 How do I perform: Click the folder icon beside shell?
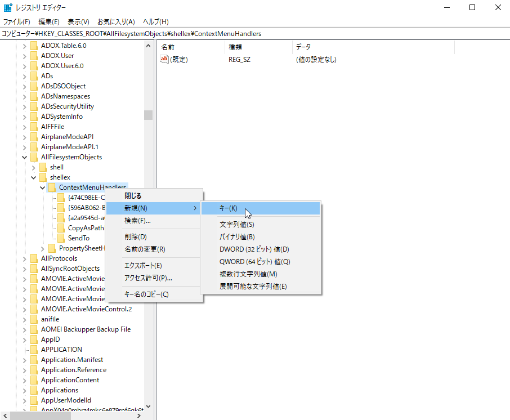point(43,167)
